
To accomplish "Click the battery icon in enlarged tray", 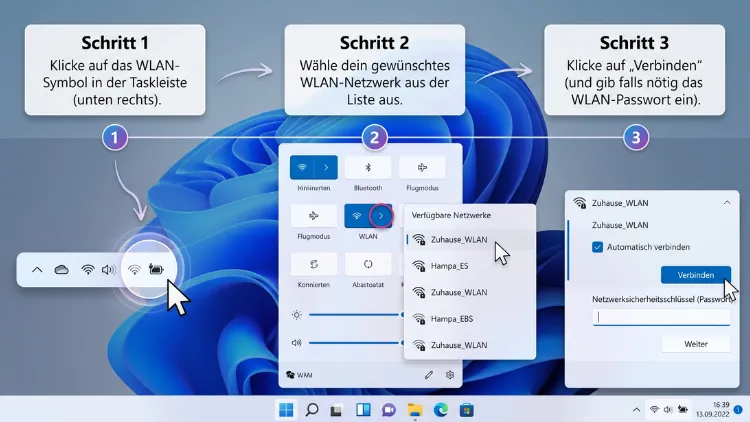I will [156, 270].
